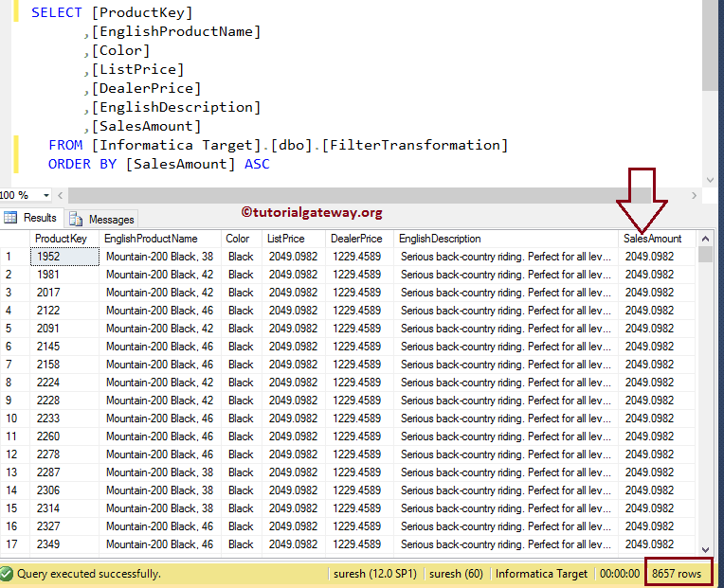724x588 pixels.
Task: Click the Results tab grid icon
Action: pyautogui.click(x=10, y=217)
